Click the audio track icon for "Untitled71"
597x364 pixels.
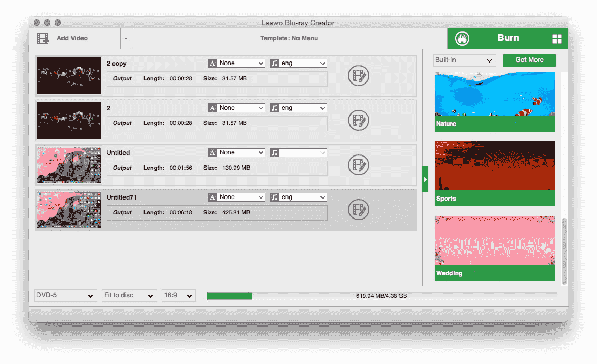(274, 196)
